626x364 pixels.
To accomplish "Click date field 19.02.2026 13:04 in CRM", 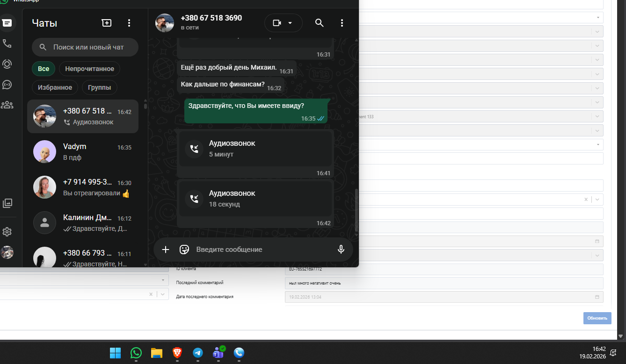I will (x=444, y=297).
